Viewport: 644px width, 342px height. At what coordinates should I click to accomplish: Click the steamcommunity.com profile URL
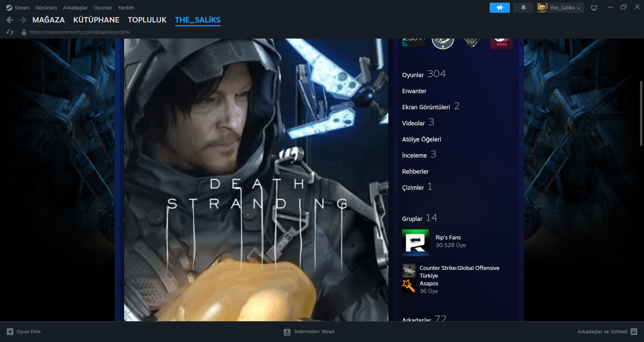pos(80,32)
